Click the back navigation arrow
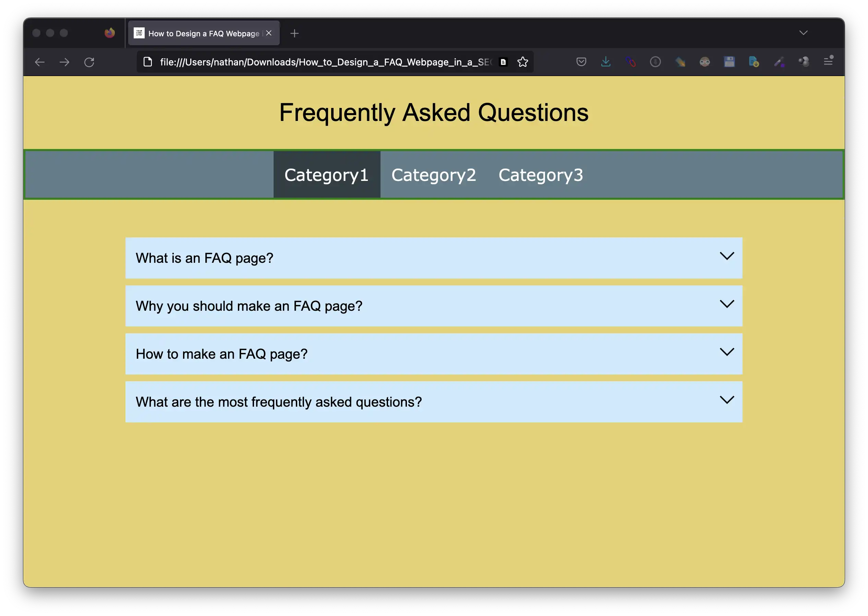 (x=39, y=62)
